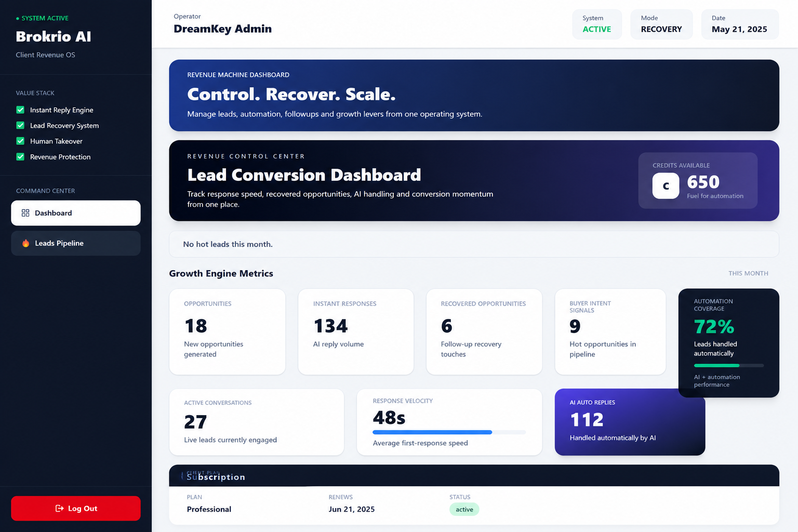Image resolution: width=798 pixels, height=532 pixels.
Task: Click the Brokrio AI logo text
Action: pos(54,36)
